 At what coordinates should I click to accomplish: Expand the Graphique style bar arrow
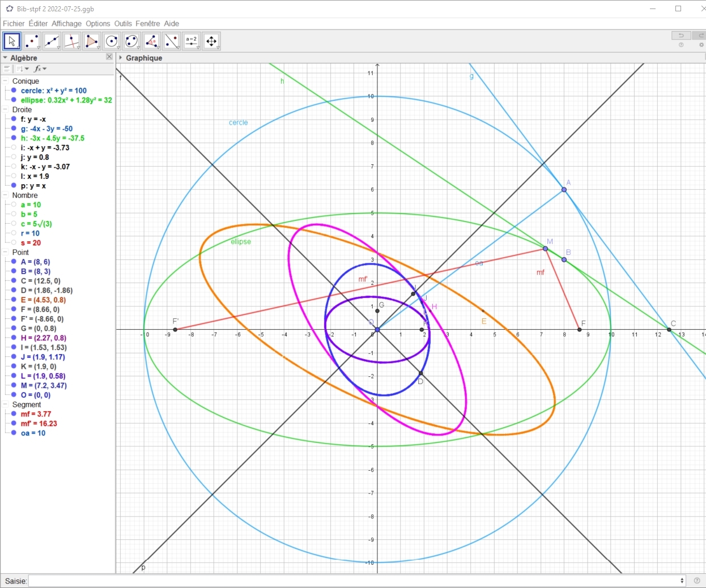121,58
